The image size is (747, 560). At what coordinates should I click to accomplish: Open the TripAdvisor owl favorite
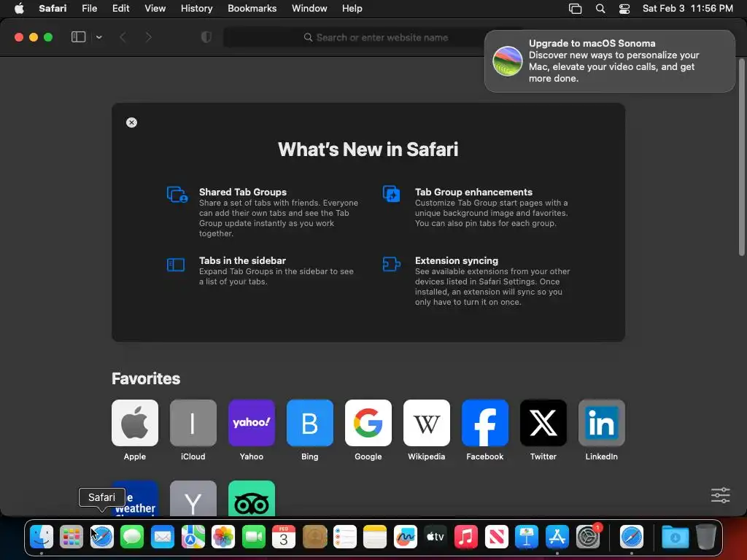252,499
